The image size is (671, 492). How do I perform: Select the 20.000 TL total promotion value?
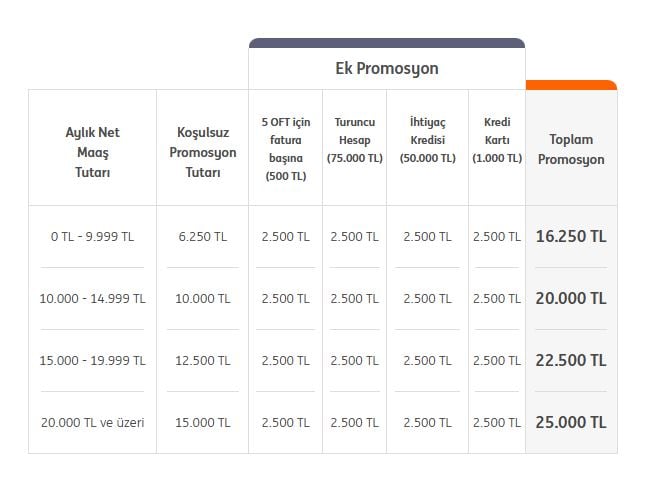click(x=571, y=299)
